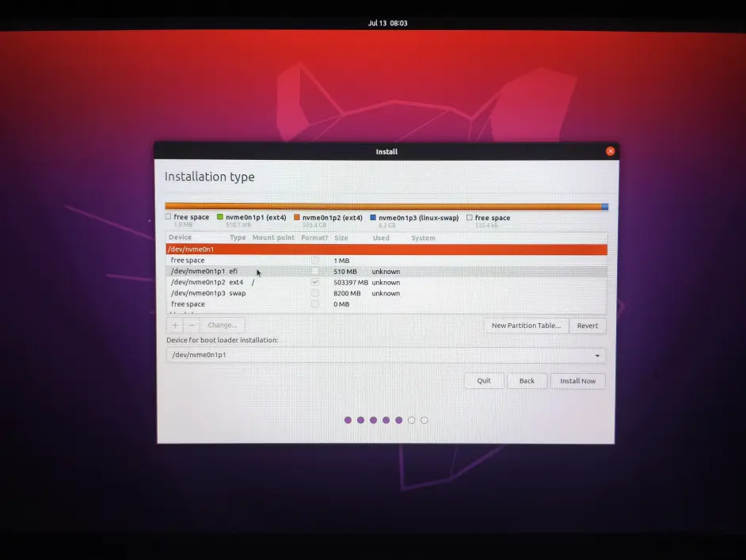Screen dimensions: 746x560
Task: Open New Partition Table... dialog
Action: 526,326
